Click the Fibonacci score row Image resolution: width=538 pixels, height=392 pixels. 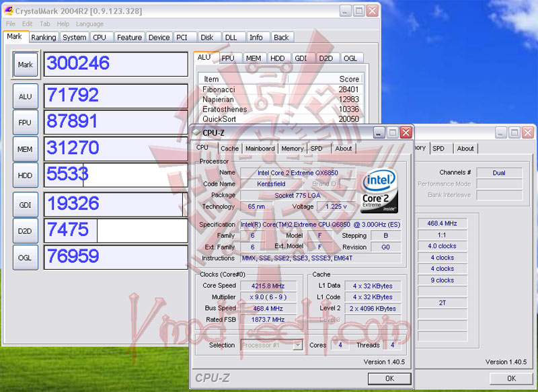pos(280,89)
